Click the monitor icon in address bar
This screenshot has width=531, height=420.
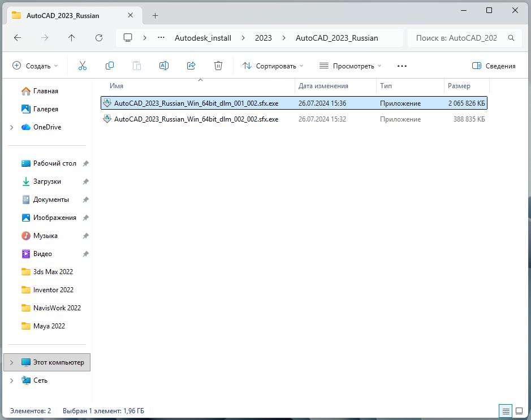128,38
